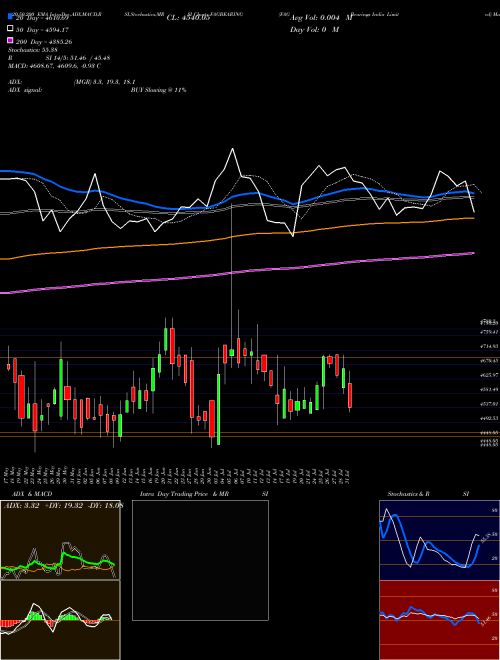Click the tall green candle rising from chart low
Image resolution: width=500 pixels, height=660 pixels.
point(218,409)
